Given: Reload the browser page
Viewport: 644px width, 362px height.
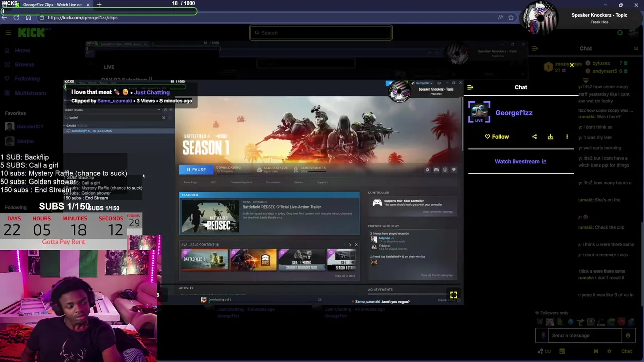Looking at the screenshot, I should (x=16, y=17).
